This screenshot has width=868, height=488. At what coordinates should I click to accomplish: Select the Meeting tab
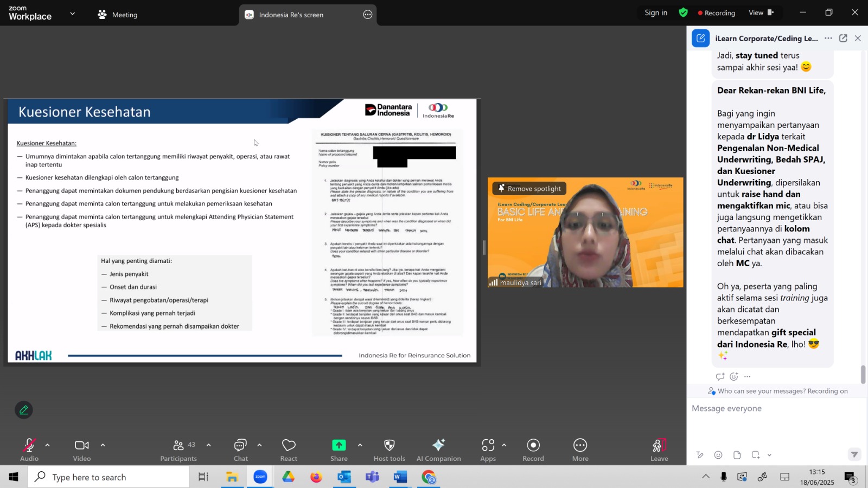pyautogui.click(x=118, y=15)
